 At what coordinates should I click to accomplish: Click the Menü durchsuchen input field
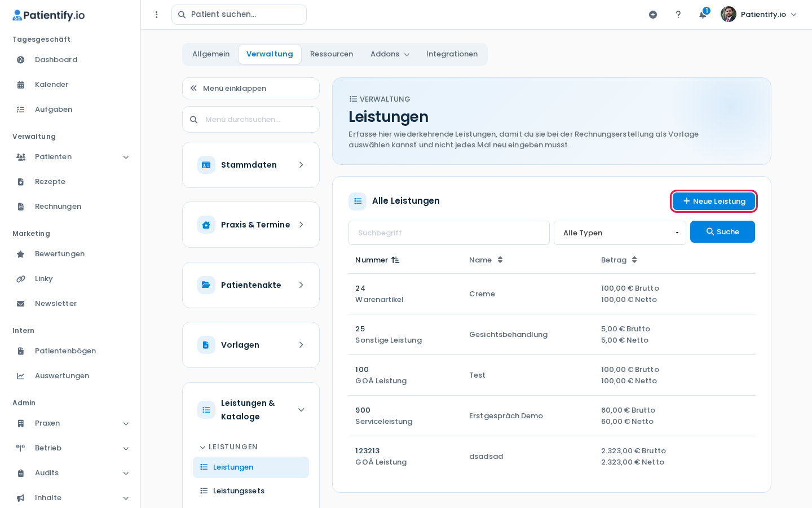click(x=251, y=120)
